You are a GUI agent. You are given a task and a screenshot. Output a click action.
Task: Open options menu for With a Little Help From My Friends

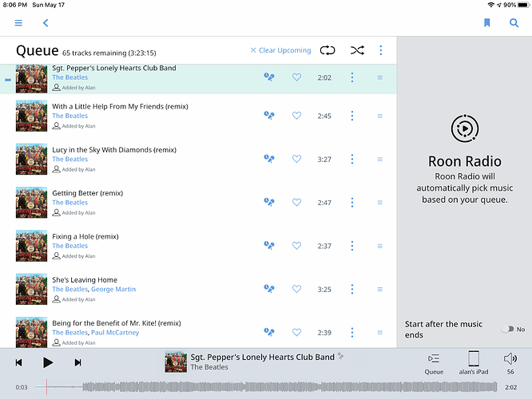click(352, 116)
